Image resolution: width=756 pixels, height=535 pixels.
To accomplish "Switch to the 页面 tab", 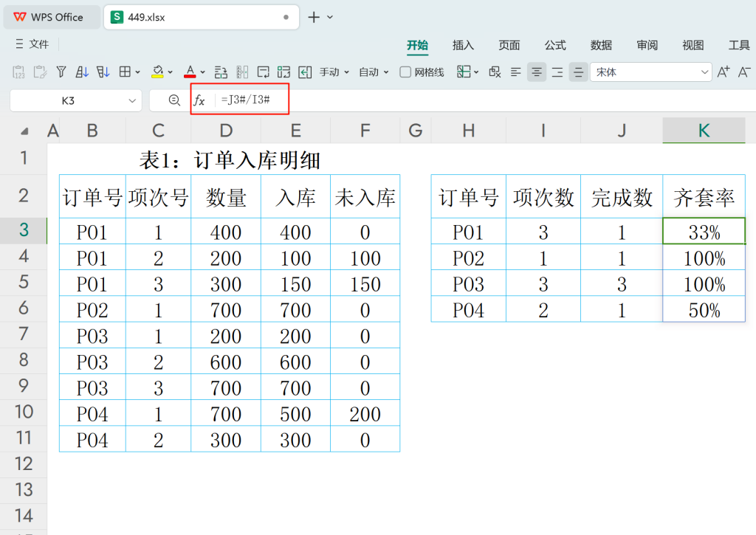I will point(509,45).
